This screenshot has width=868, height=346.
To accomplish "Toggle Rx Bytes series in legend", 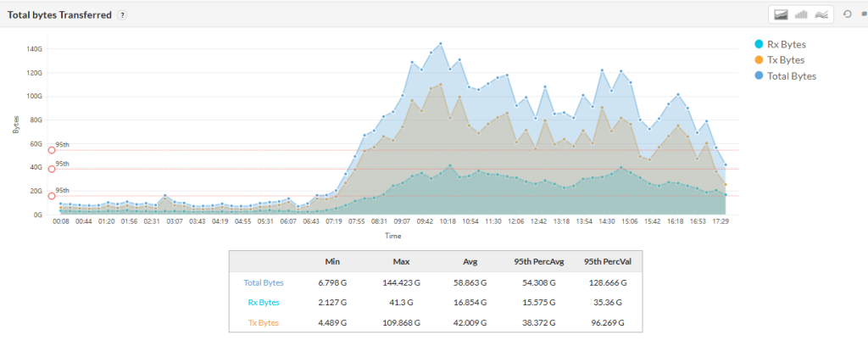I will coord(779,44).
